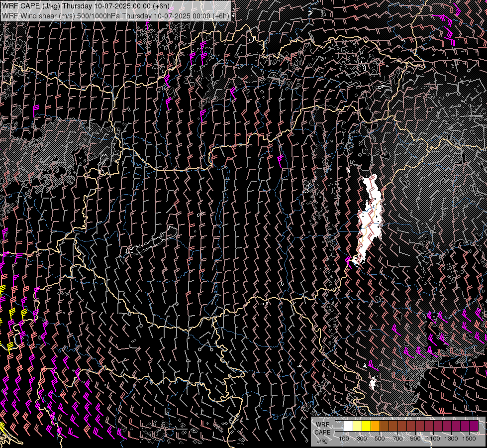Click the legend value 900
The image size is (487, 448).
pyautogui.click(x=415, y=439)
